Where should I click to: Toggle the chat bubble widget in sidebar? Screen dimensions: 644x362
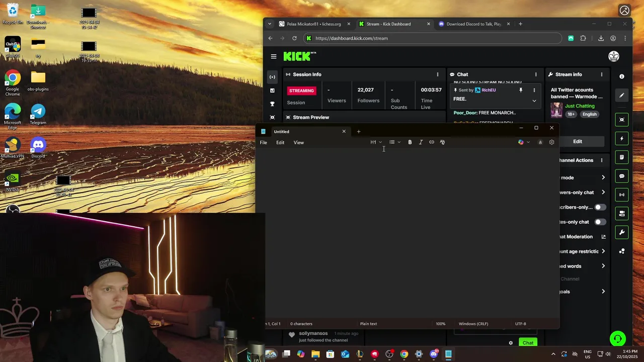622,176
